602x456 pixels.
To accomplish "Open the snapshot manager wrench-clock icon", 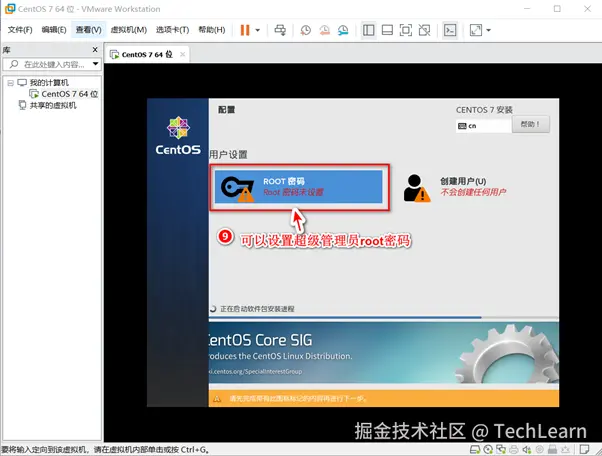I will 343,30.
